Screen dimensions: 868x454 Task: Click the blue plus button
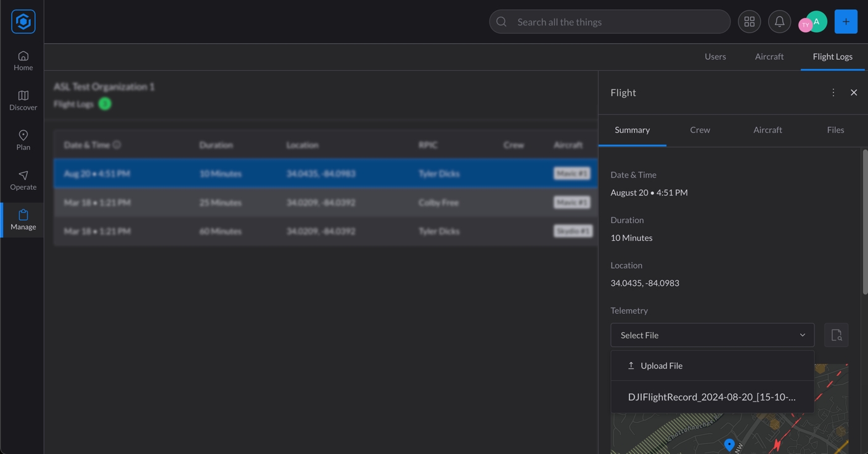pyautogui.click(x=846, y=22)
